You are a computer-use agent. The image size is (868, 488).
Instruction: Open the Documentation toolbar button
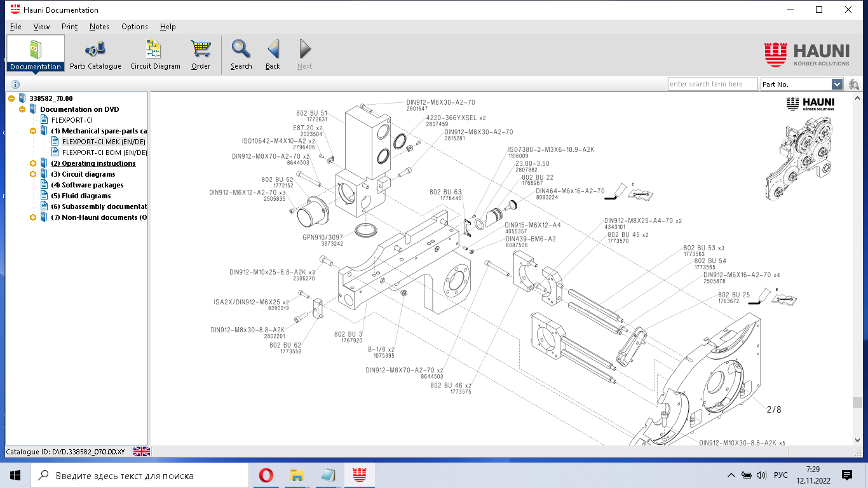pyautogui.click(x=36, y=54)
